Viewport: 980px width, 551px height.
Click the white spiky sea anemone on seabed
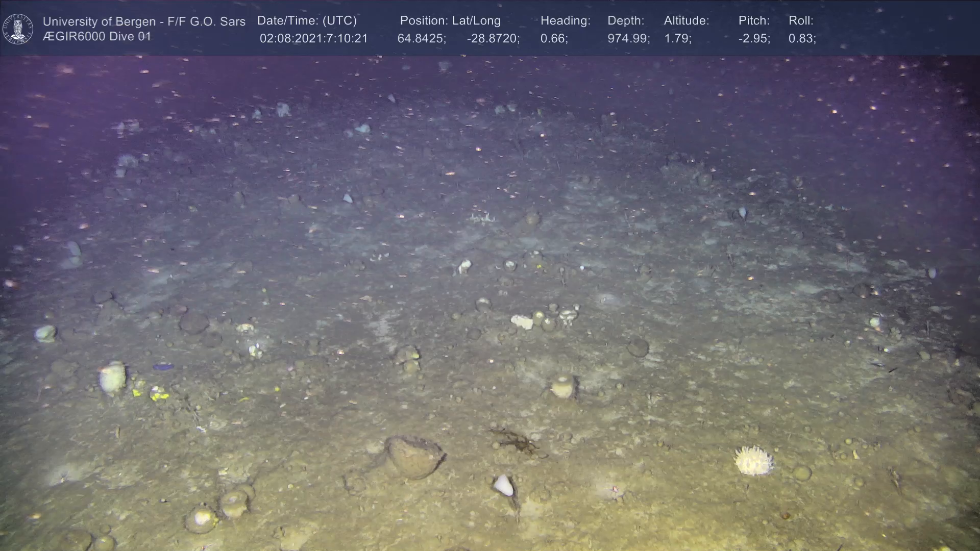753,460
